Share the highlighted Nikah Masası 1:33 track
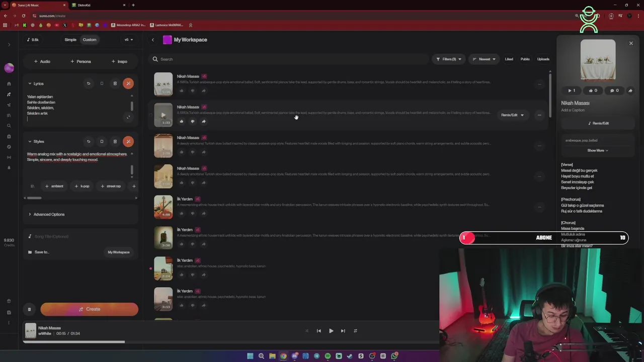 pyautogui.click(x=203, y=121)
